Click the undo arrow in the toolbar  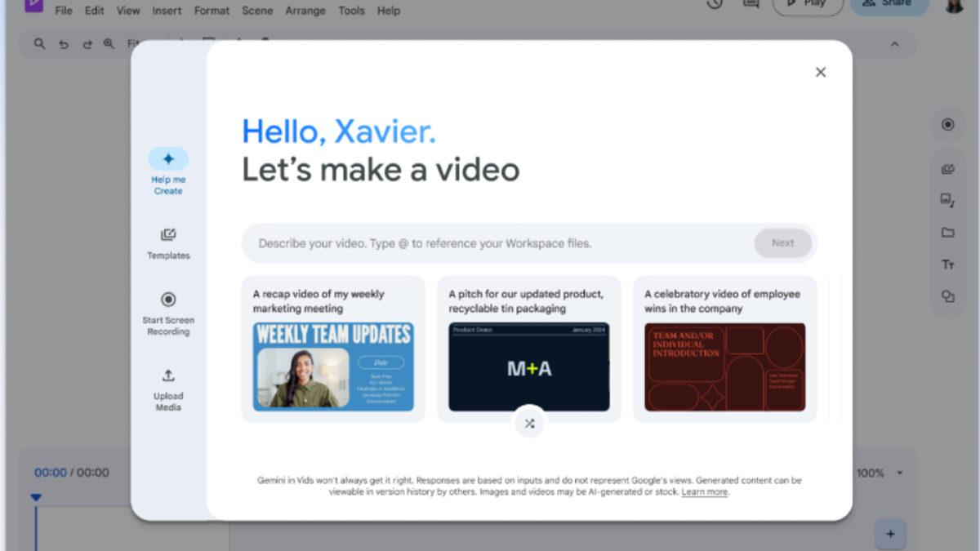(64, 44)
